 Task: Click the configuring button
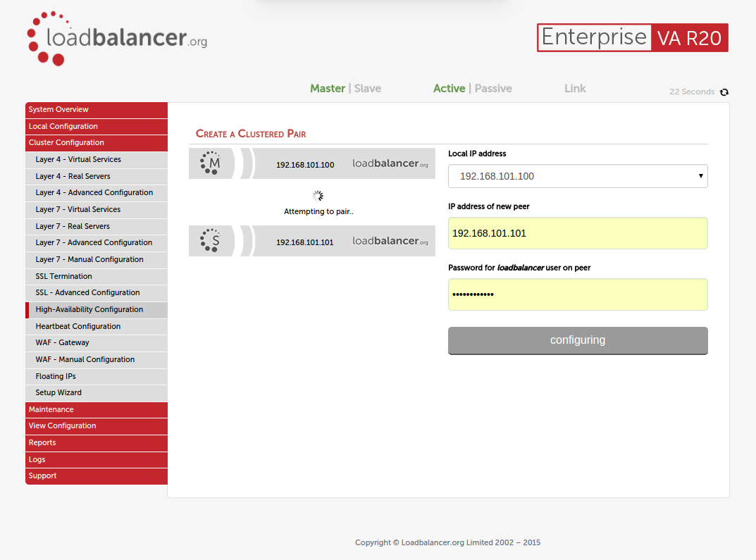coord(578,341)
